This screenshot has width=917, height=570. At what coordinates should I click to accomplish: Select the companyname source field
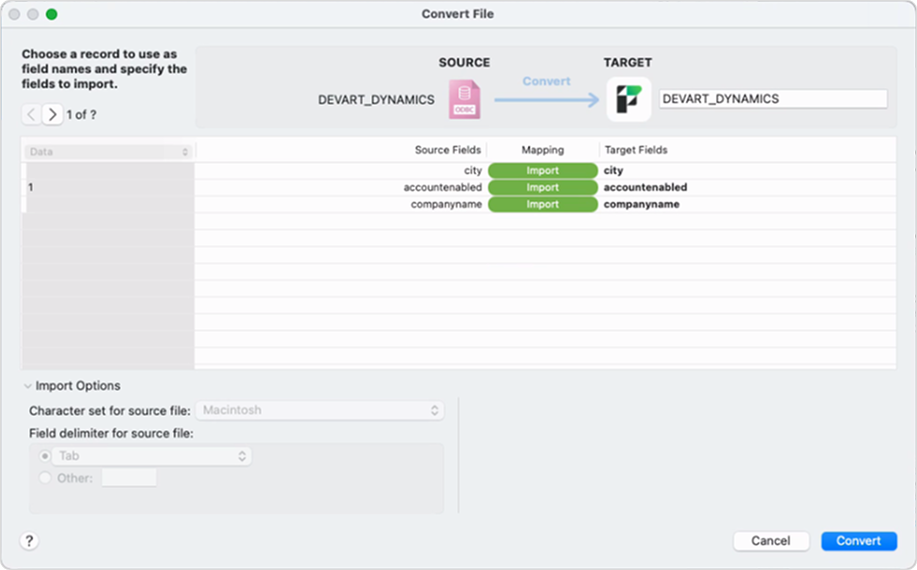coord(446,204)
